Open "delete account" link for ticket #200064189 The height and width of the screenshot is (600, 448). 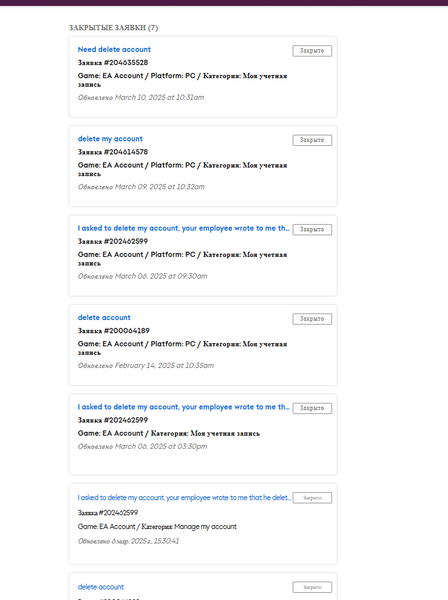tap(104, 318)
